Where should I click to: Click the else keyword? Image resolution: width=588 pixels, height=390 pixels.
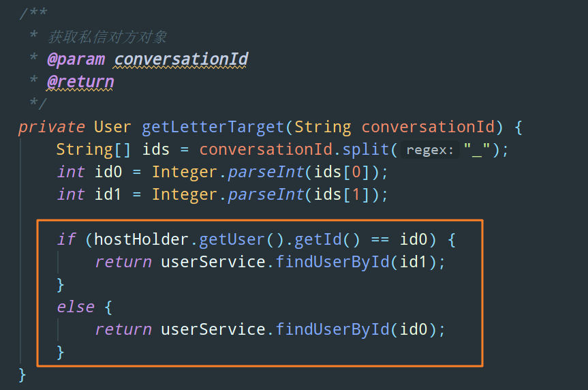click(x=76, y=307)
